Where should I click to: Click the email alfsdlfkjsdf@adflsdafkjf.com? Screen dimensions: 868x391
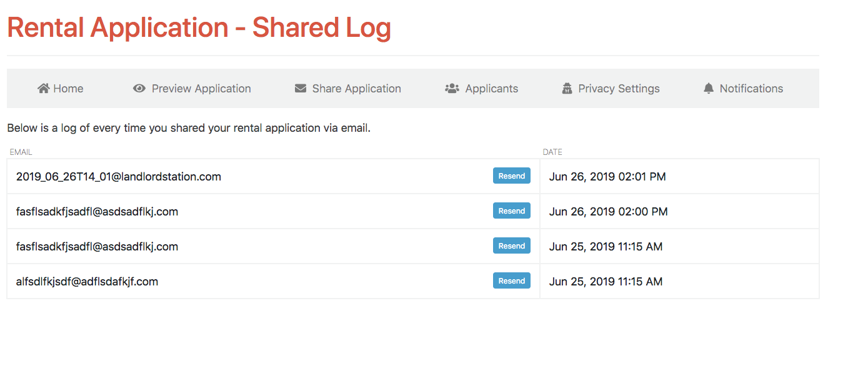click(87, 282)
